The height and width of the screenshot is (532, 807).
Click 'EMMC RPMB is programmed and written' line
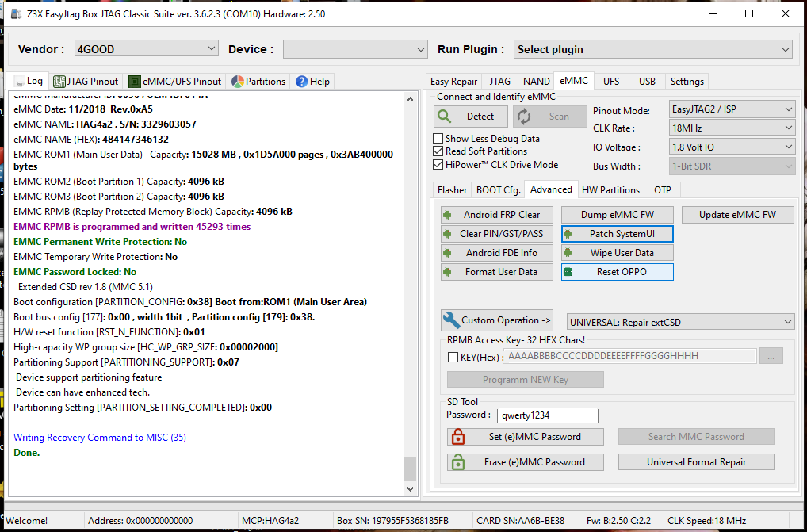pos(132,227)
